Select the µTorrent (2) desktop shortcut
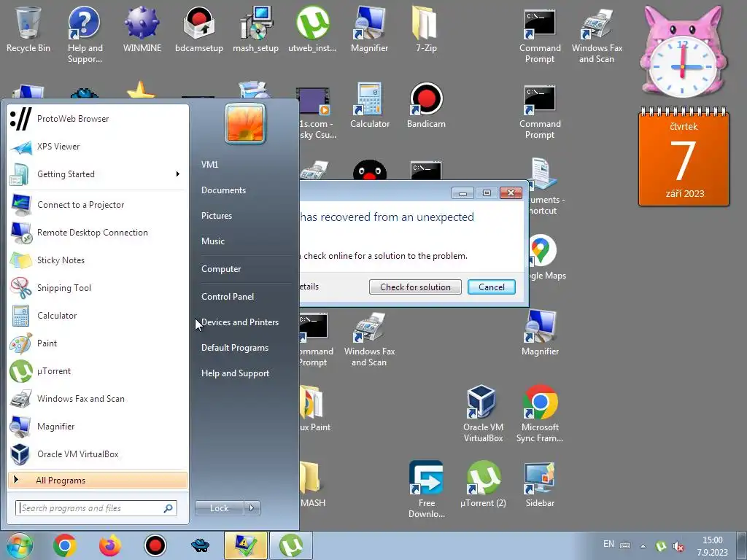 483,483
